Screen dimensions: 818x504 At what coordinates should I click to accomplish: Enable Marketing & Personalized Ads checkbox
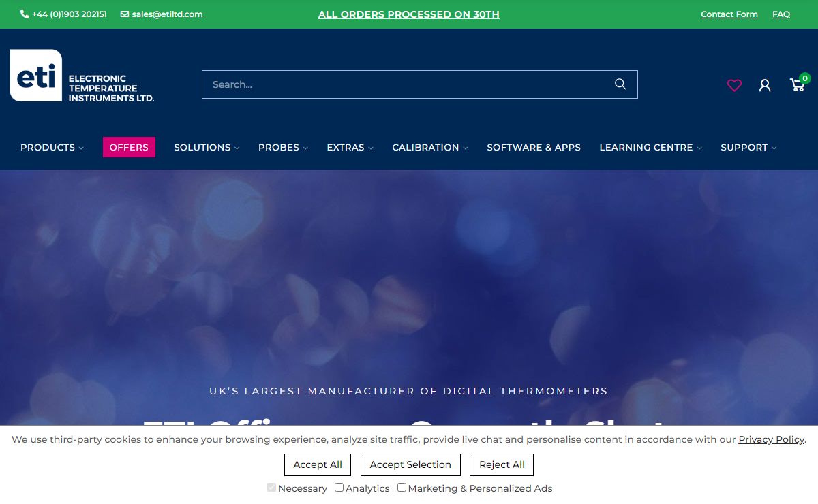coord(402,488)
